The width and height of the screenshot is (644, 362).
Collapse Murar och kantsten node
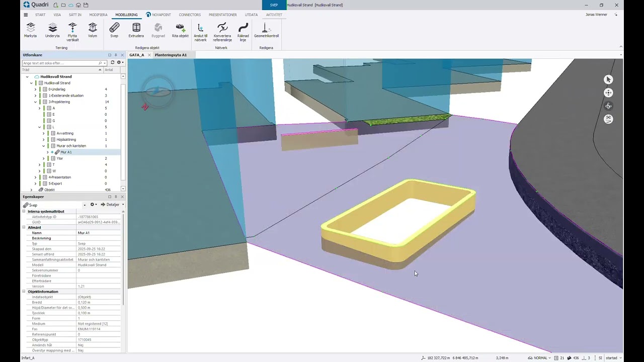[x=44, y=146]
